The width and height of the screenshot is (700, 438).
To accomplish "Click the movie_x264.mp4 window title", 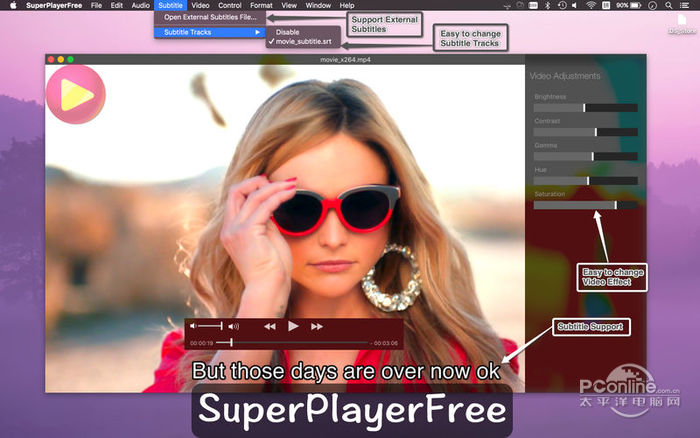I will point(345,59).
